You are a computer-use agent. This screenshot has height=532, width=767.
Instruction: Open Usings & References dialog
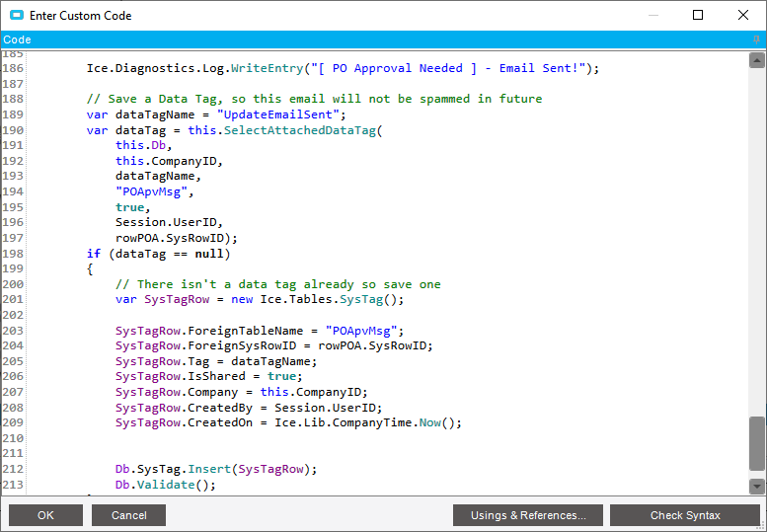[x=528, y=515]
